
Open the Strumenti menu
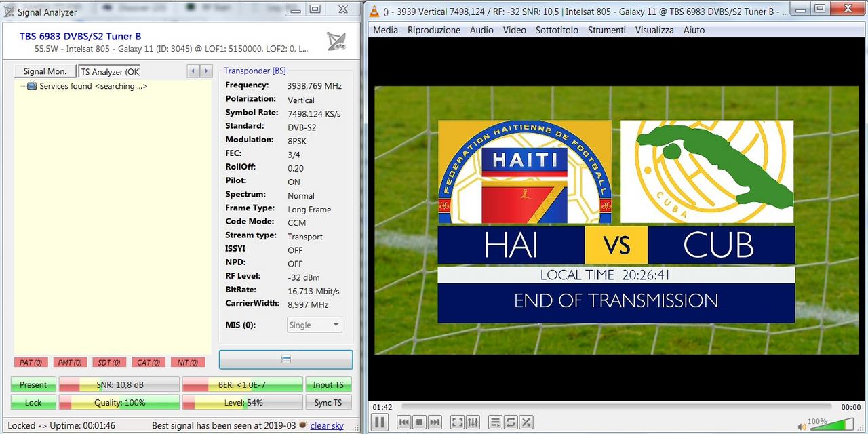pyautogui.click(x=607, y=30)
